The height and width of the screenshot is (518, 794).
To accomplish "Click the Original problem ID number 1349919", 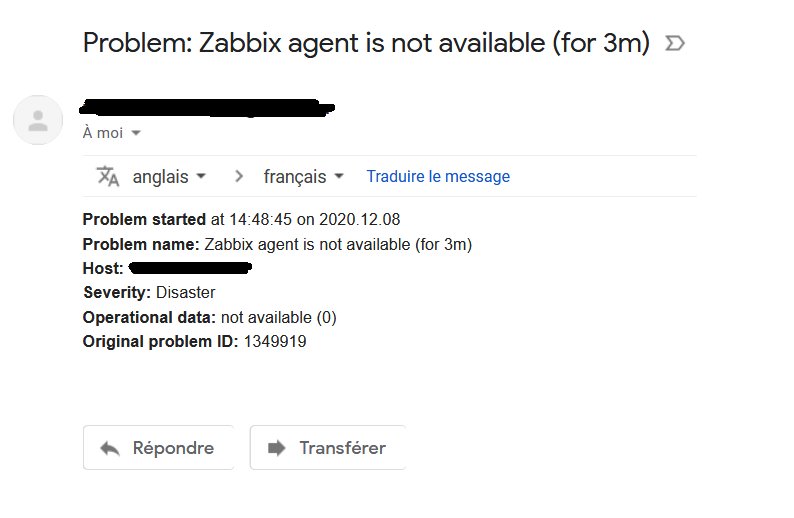I will click(x=275, y=342).
